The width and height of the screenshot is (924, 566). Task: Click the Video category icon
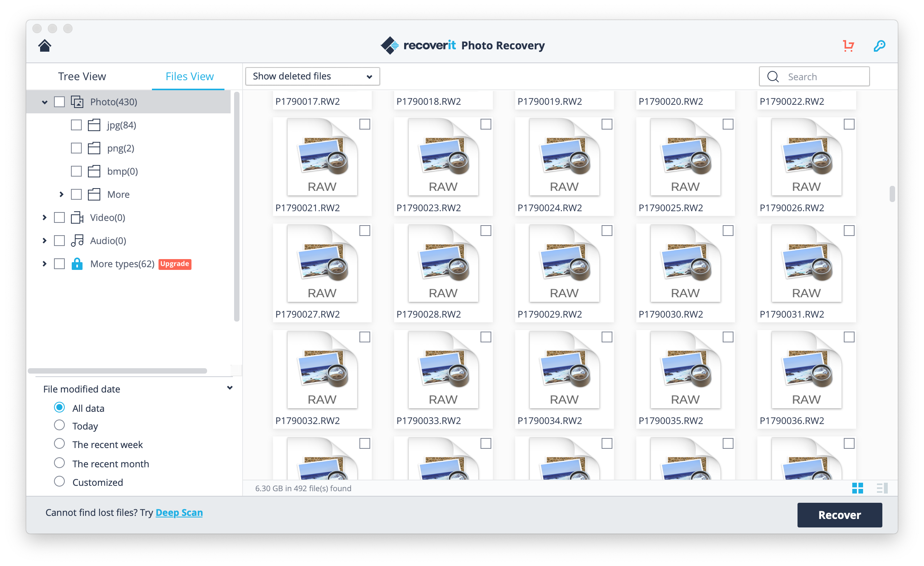77,218
